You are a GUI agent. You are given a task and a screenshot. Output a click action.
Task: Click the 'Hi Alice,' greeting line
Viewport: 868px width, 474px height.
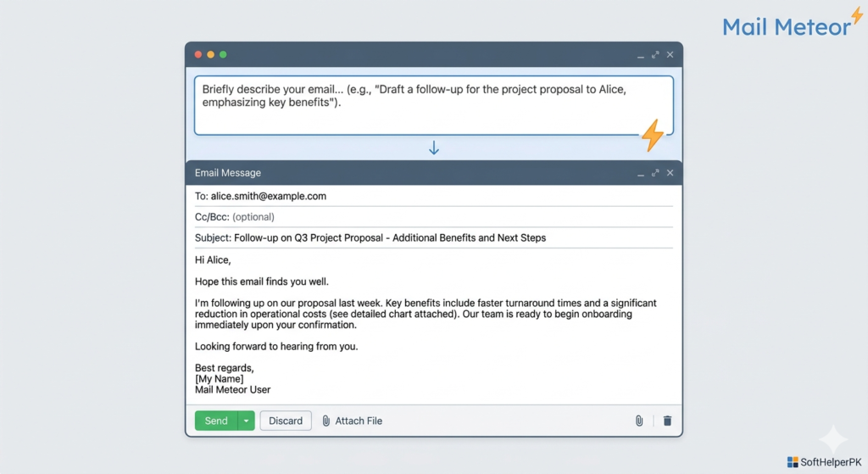[x=213, y=260]
